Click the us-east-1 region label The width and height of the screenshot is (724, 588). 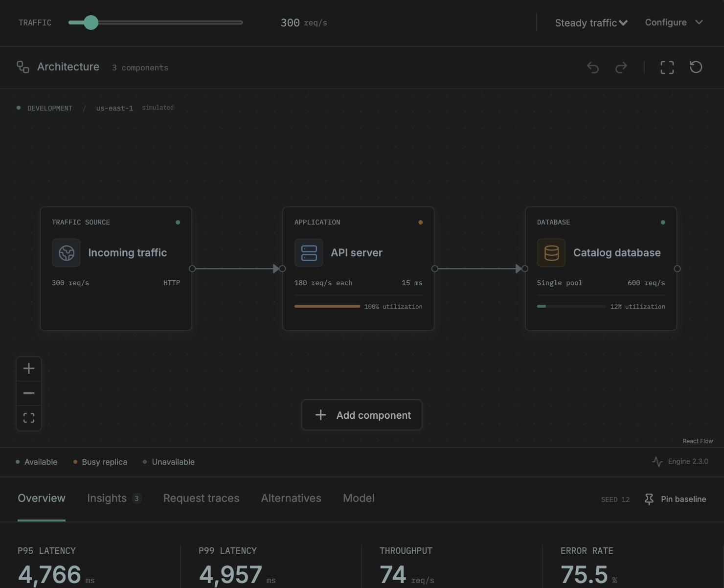[114, 108]
